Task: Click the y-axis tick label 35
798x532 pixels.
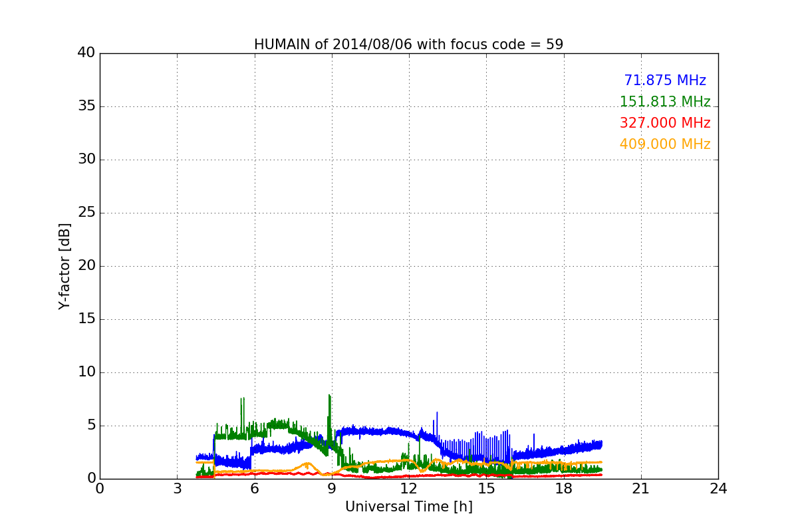Action: pyautogui.click(x=86, y=106)
